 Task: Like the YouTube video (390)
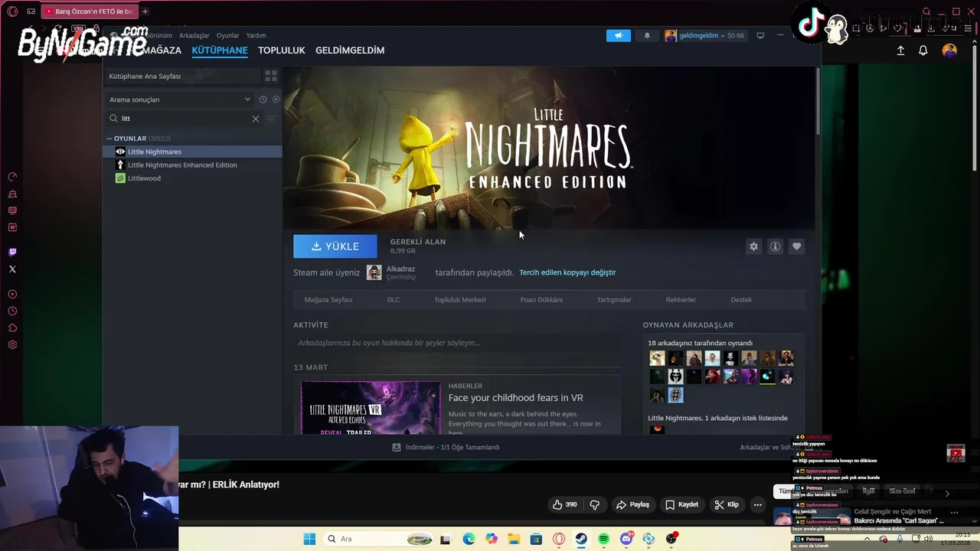[x=564, y=504]
